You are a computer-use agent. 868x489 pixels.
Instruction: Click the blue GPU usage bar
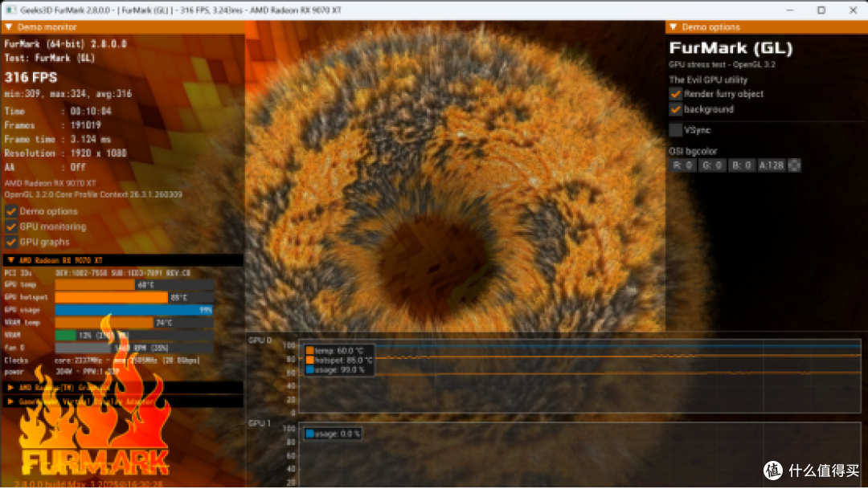[x=134, y=310]
